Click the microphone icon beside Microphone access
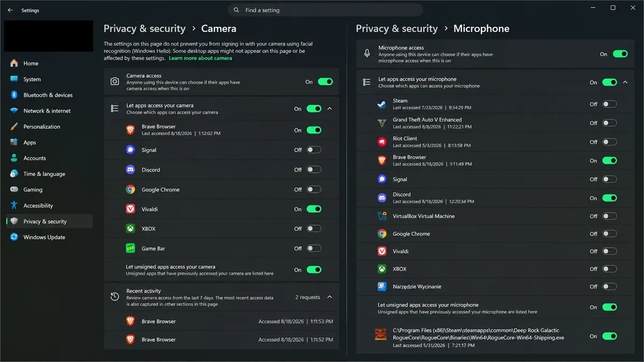The image size is (644, 362). (367, 54)
